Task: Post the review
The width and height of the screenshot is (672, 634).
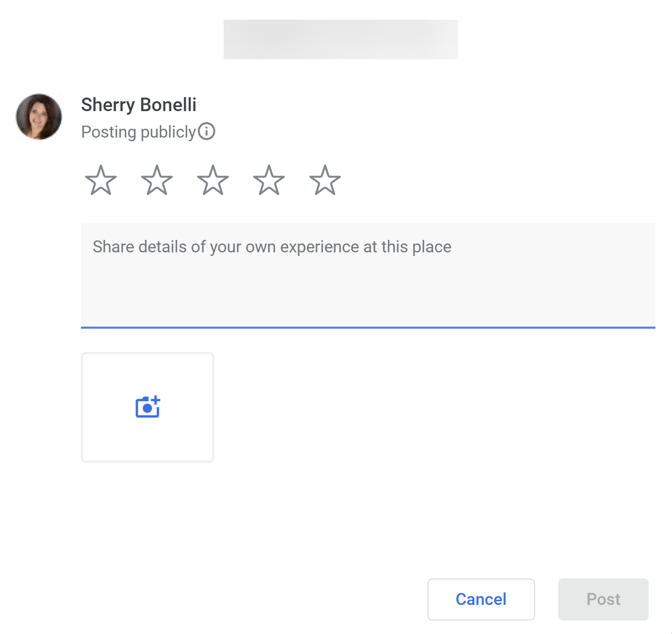Action: coord(603,599)
